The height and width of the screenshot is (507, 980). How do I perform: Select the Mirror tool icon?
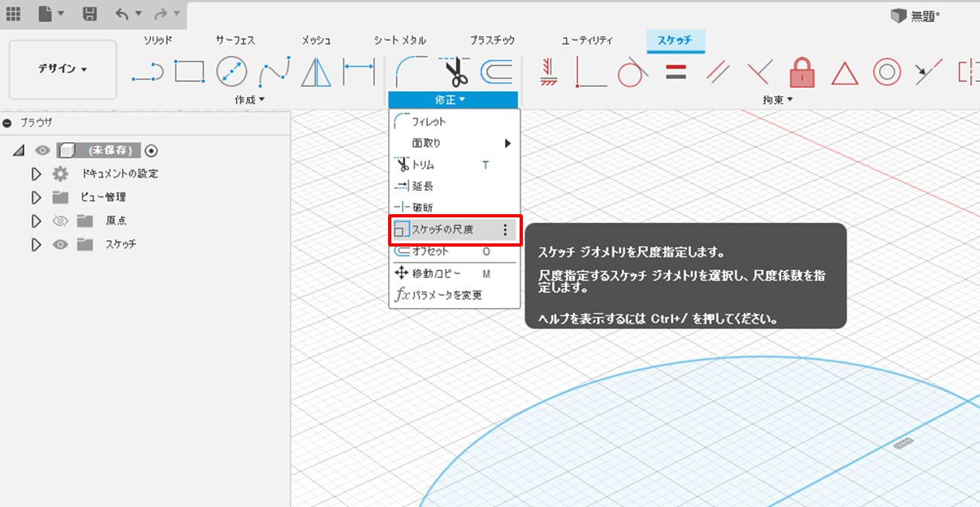tap(316, 72)
